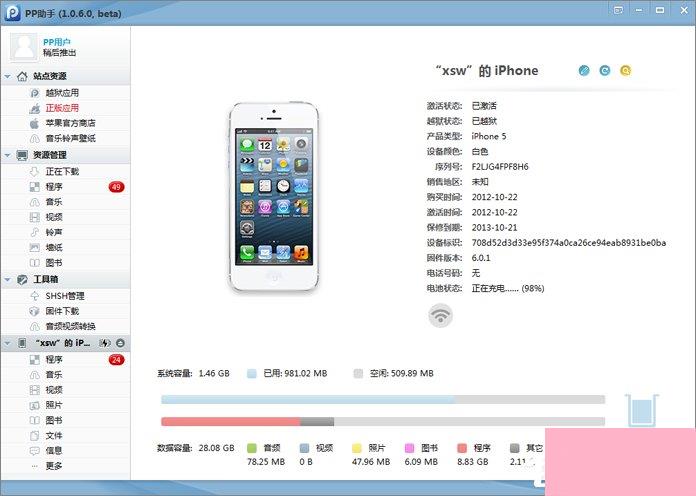The height and width of the screenshot is (496, 696).
Task: Click warranty expiry date 2013-10-21
Action: tap(494, 227)
